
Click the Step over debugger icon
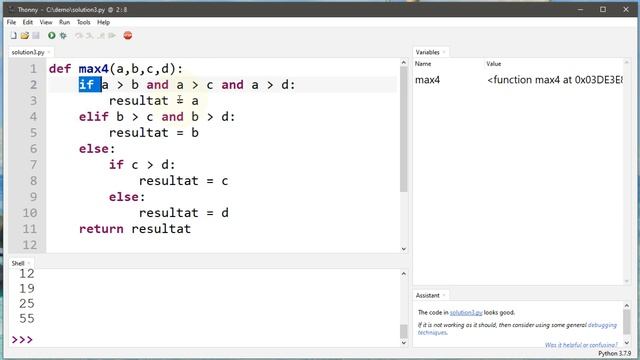pyautogui.click(x=79, y=36)
